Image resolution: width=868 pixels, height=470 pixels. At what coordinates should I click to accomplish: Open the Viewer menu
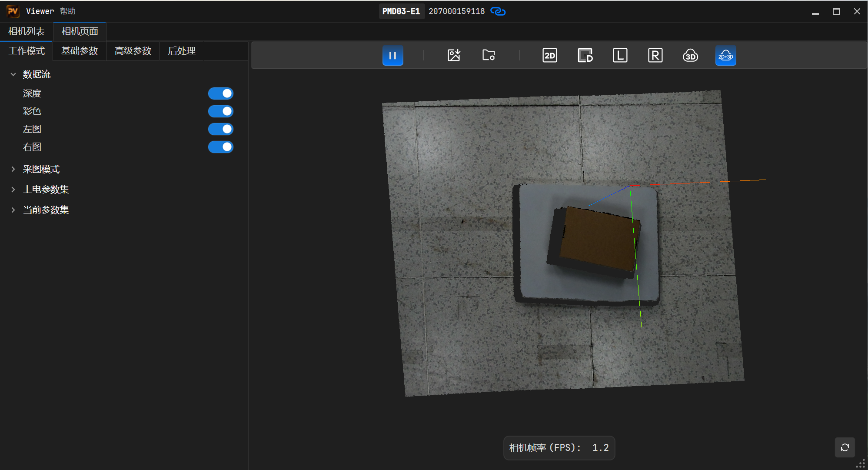[x=40, y=11]
